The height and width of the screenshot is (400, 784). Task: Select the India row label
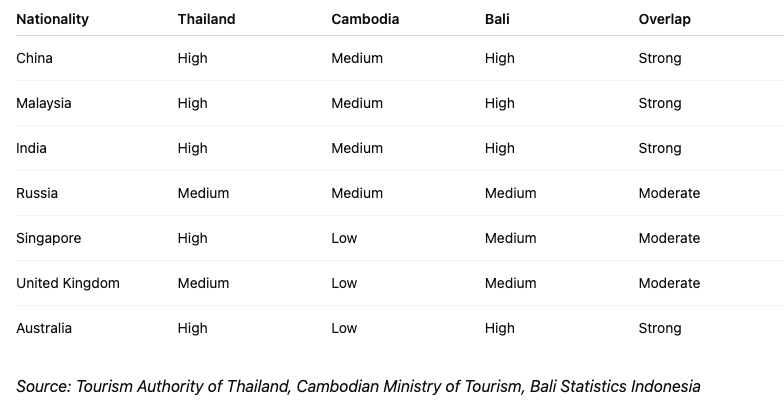tap(31, 148)
